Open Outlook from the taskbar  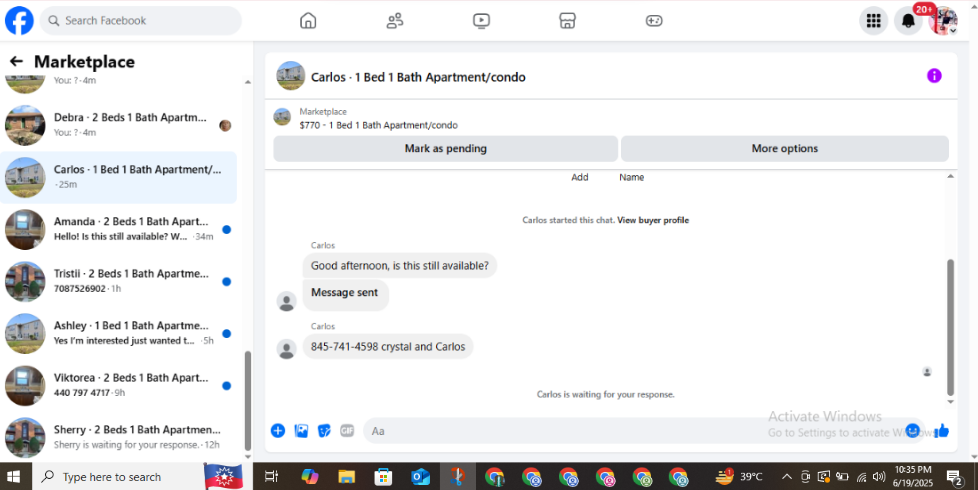click(420, 477)
